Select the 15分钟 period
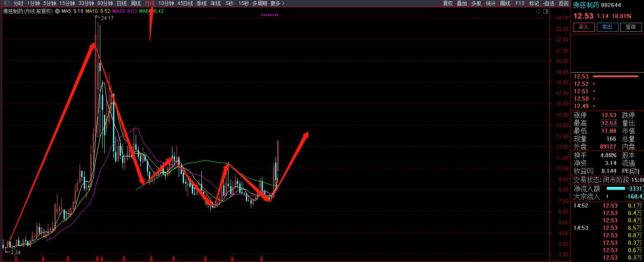Image resolution: width=644 pixels, height=262 pixels. (67, 3)
